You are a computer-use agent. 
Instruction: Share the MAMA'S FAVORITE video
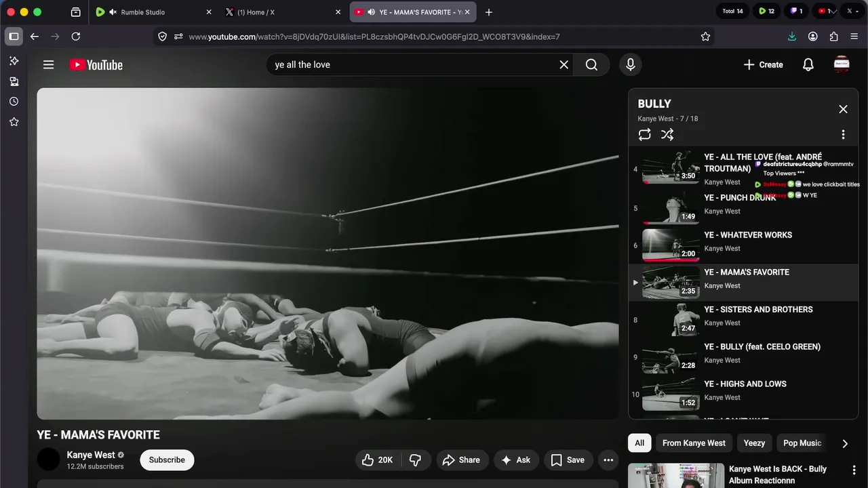pyautogui.click(x=461, y=460)
